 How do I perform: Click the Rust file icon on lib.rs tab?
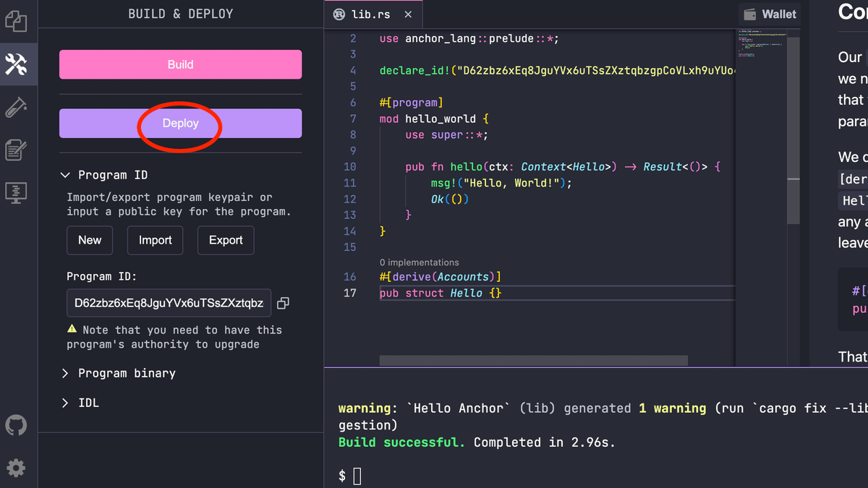pos(339,14)
